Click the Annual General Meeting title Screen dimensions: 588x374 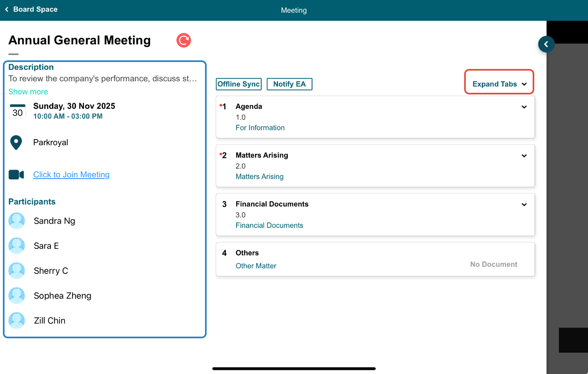coord(80,40)
